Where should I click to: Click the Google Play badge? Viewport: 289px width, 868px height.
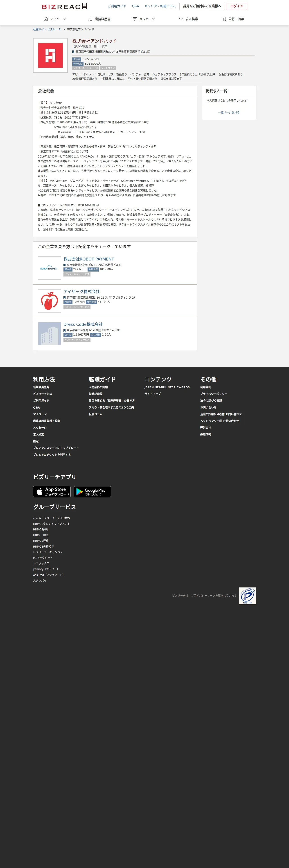point(92,492)
